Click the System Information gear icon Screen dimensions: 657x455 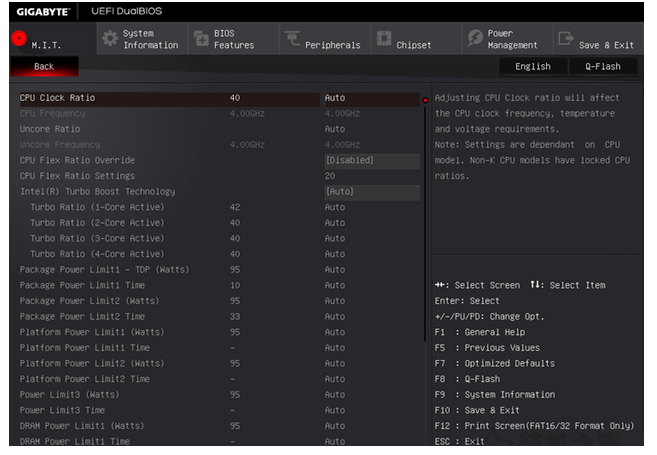110,39
